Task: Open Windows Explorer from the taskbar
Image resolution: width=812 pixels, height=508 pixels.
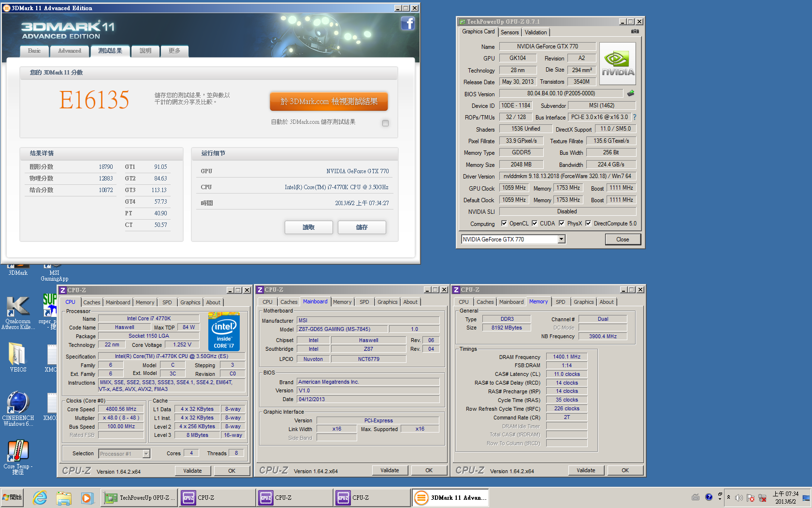Action: [63, 497]
